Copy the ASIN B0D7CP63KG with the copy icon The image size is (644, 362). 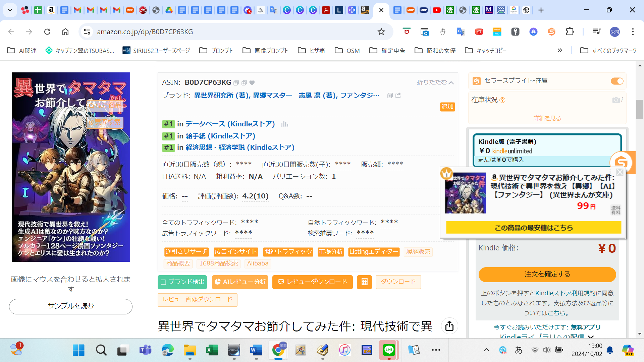click(x=236, y=83)
